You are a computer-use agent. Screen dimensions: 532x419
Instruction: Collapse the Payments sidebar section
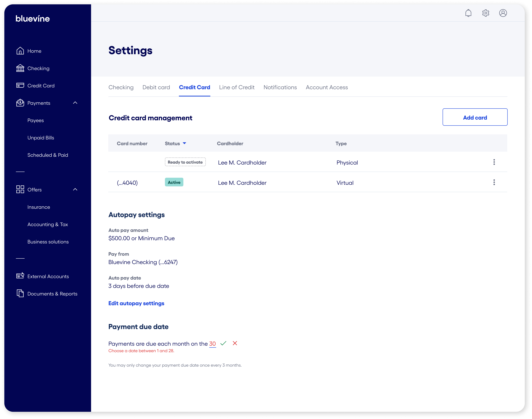pos(75,103)
